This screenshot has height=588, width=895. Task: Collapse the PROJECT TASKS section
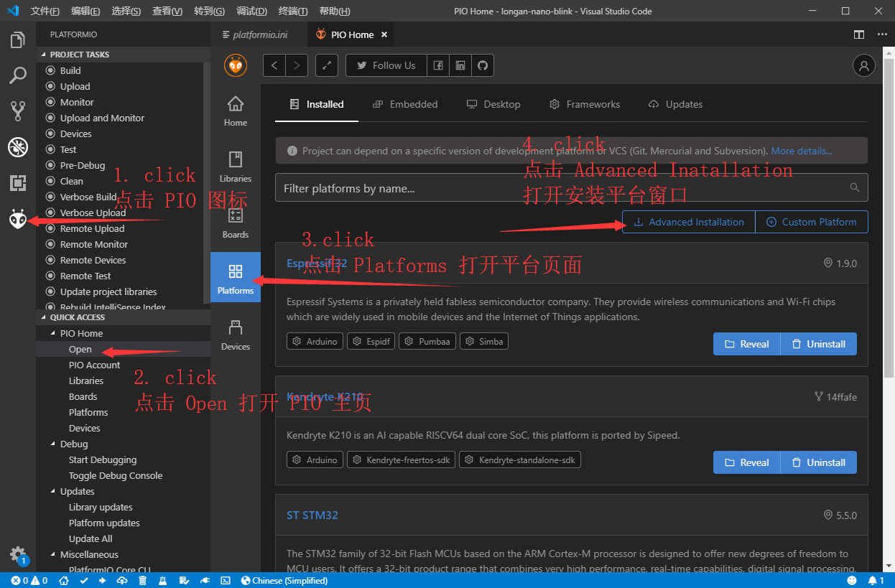(x=124, y=55)
